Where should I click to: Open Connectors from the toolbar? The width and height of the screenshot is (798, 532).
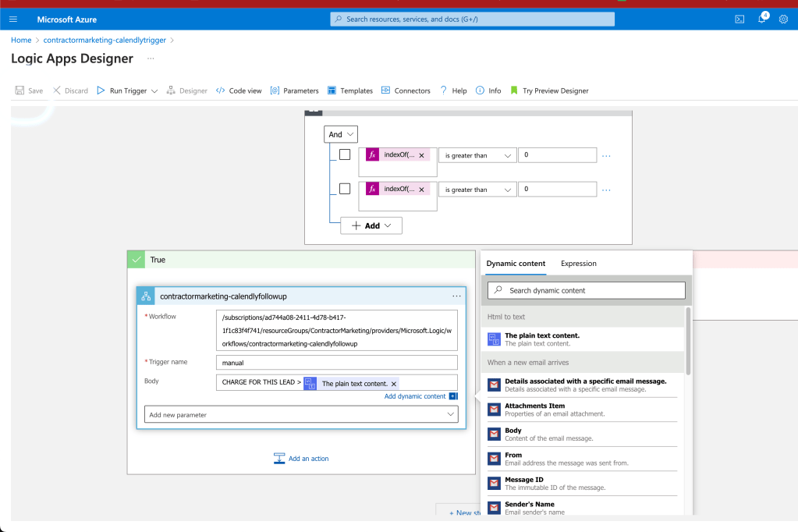point(406,90)
